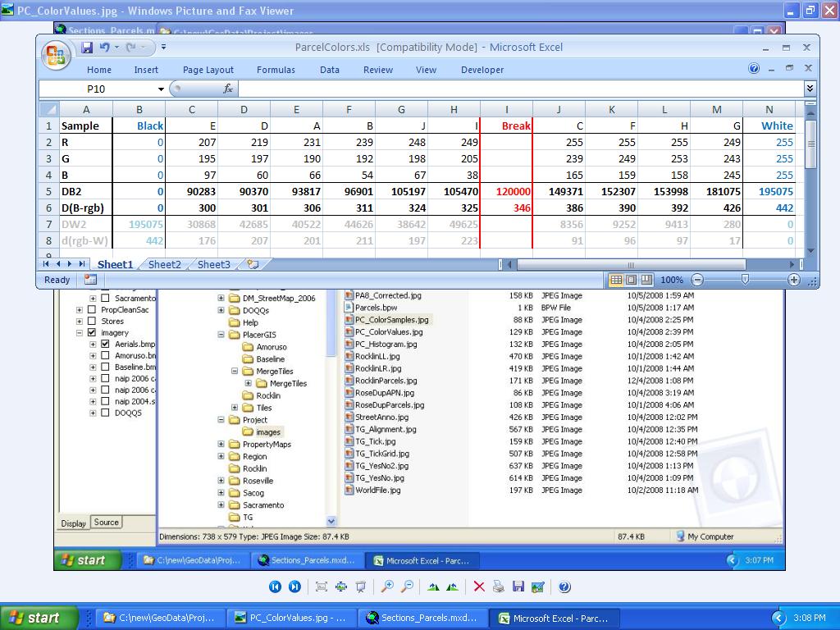Viewport: 840px width, 630px height.
Task: Check the naip 2004 layer checkbox
Action: click(106, 401)
